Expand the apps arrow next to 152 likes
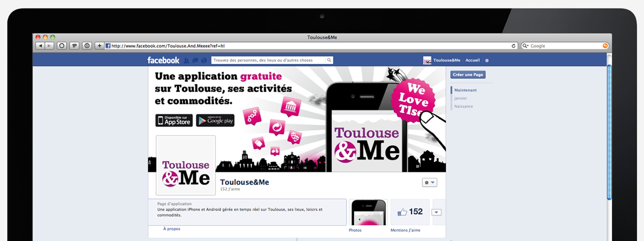The width and height of the screenshot is (644, 241). coord(437,213)
